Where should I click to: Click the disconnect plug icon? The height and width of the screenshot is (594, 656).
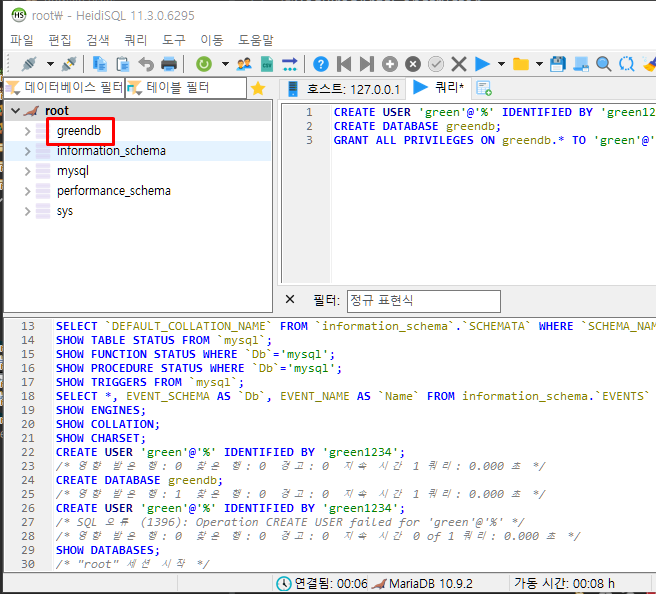click(x=69, y=64)
